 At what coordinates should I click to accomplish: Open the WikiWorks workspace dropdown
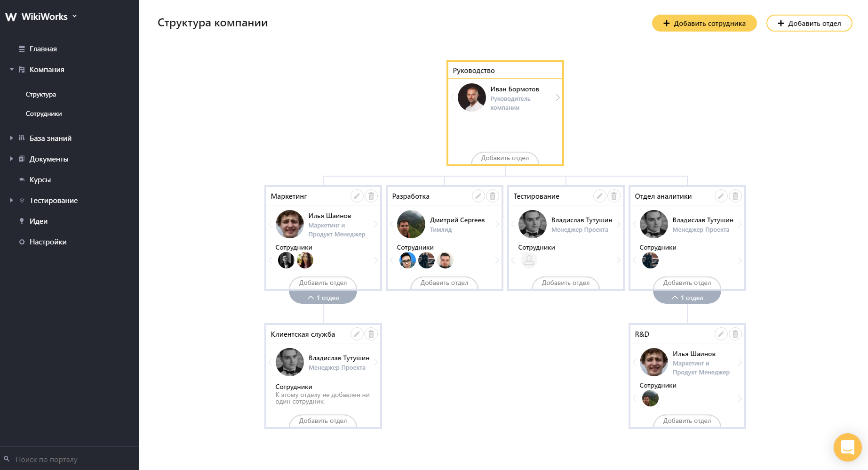[x=75, y=16]
